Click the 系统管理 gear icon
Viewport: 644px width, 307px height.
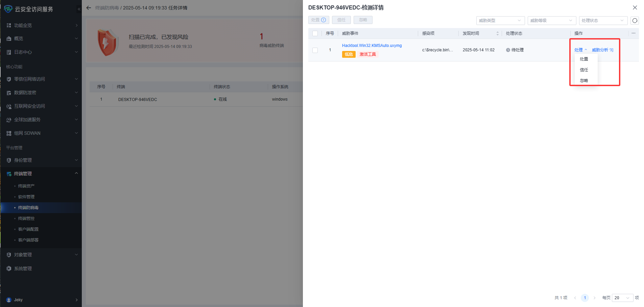click(9, 268)
